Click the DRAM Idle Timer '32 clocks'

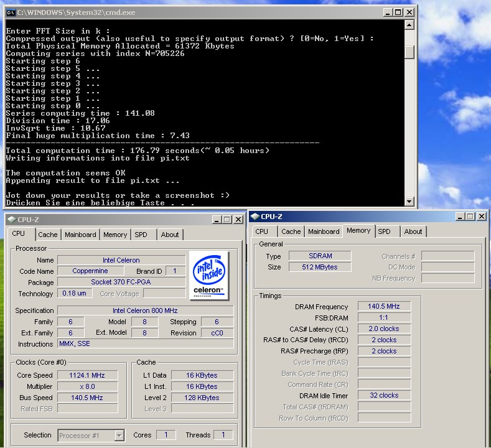tap(384, 395)
